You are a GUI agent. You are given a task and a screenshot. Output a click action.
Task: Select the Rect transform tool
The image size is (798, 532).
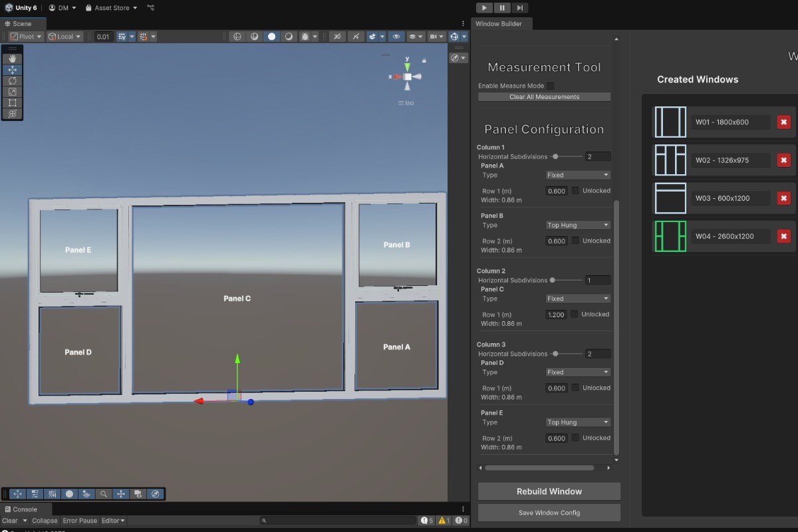coord(13,103)
